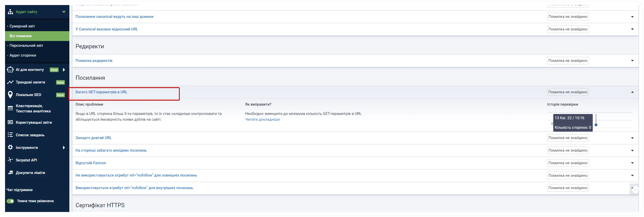644x217 pixels.
Task: Click the trending queries chart icon
Action: pyautogui.click(x=10, y=82)
